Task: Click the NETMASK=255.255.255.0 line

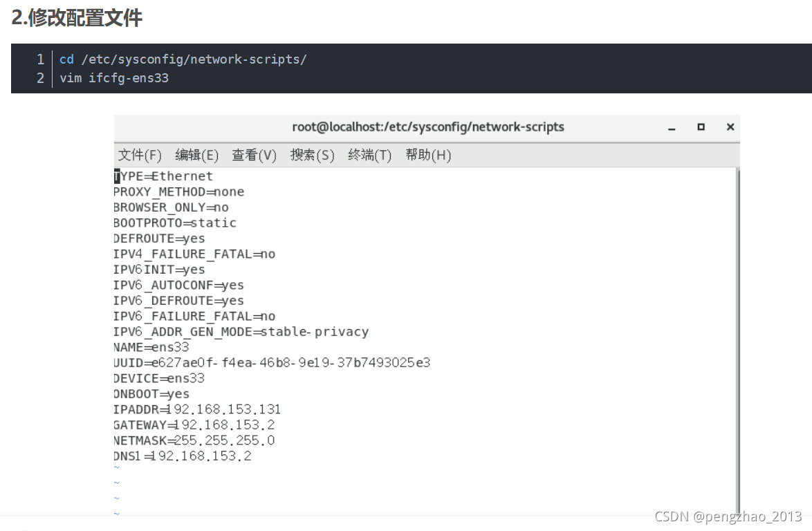Action: click(194, 440)
